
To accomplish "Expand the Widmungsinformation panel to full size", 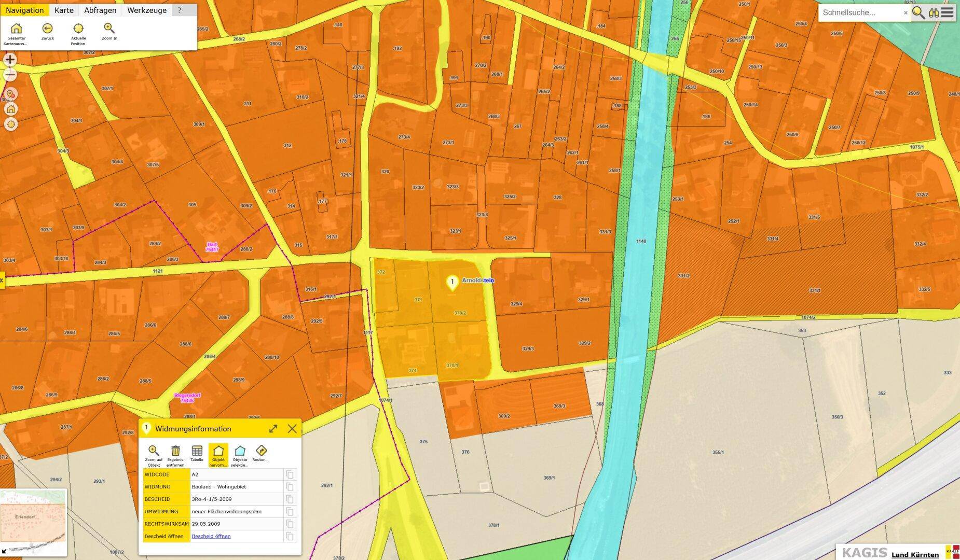I will [x=273, y=428].
